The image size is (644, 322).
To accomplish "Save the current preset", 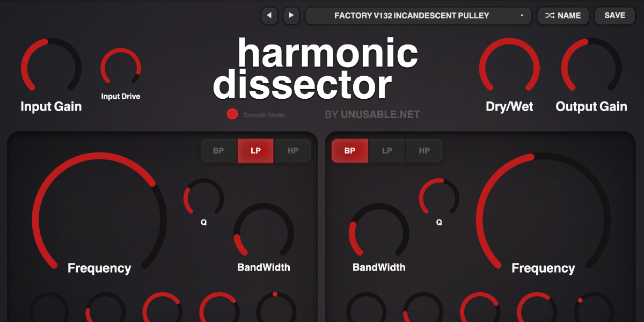I will pyautogui.click(x=614, y=16).
